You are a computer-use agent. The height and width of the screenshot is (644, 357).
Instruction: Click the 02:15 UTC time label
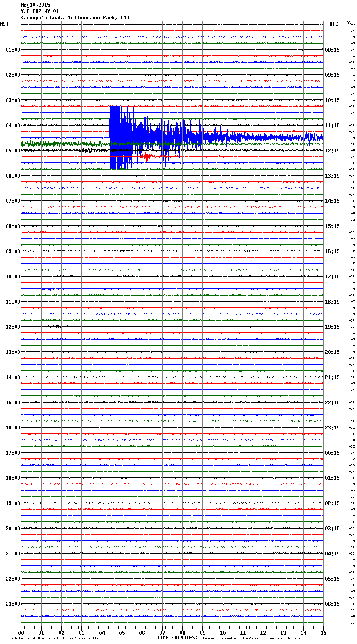332,503
